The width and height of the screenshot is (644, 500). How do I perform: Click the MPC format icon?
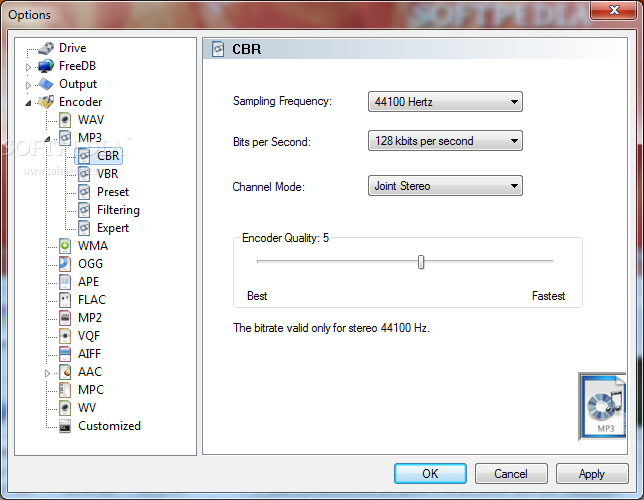tap(65, 390)
